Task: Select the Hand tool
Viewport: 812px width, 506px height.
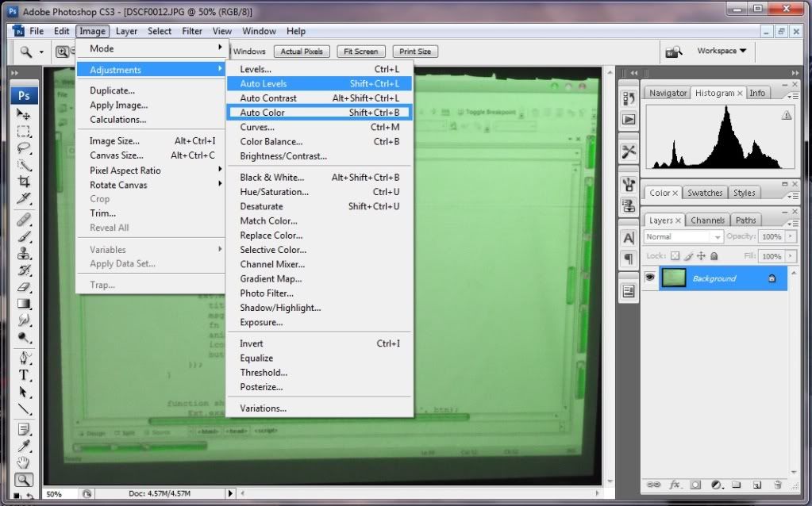Action: pos(24,462)
